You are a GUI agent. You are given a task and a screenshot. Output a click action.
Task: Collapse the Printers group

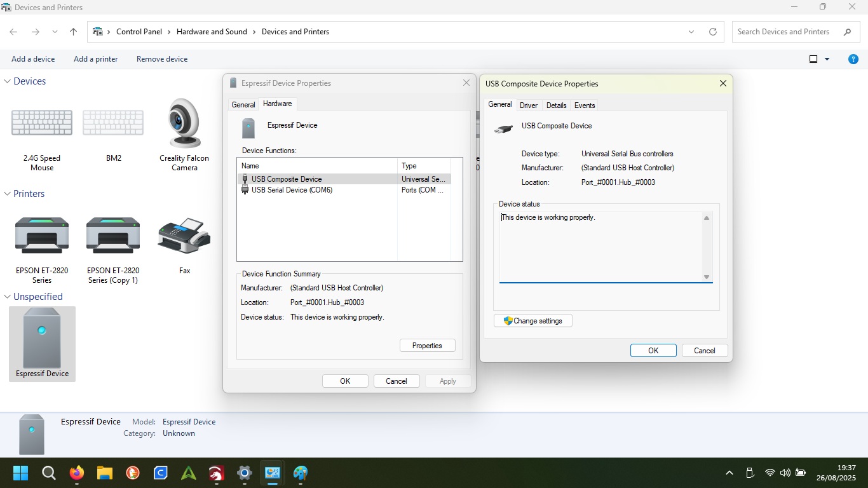click(8, 194)
